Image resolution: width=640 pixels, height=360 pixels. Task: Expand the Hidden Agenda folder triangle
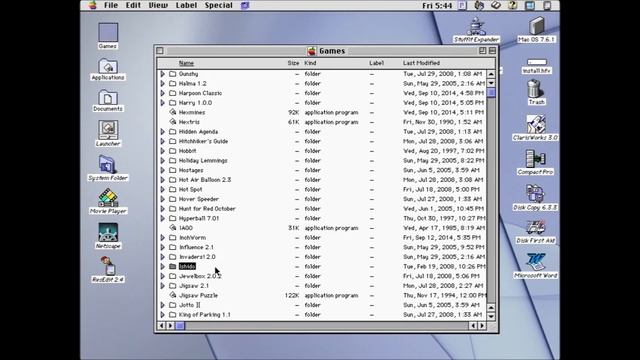coord(162,131)
